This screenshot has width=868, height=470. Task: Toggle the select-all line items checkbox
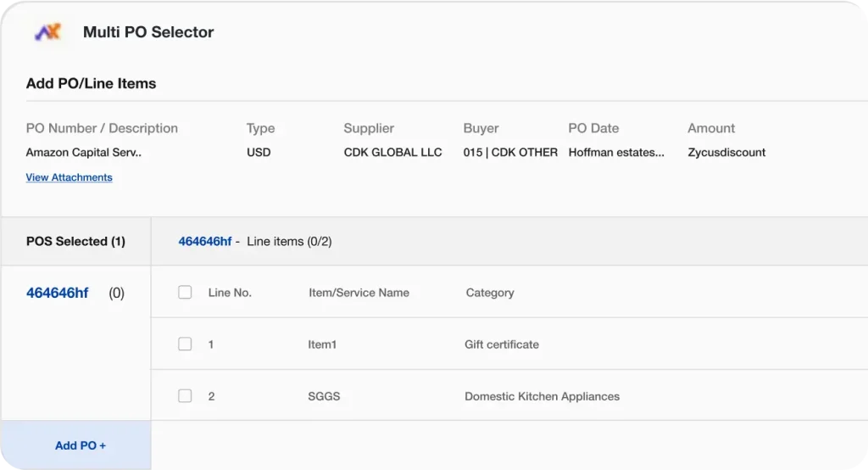185,293
